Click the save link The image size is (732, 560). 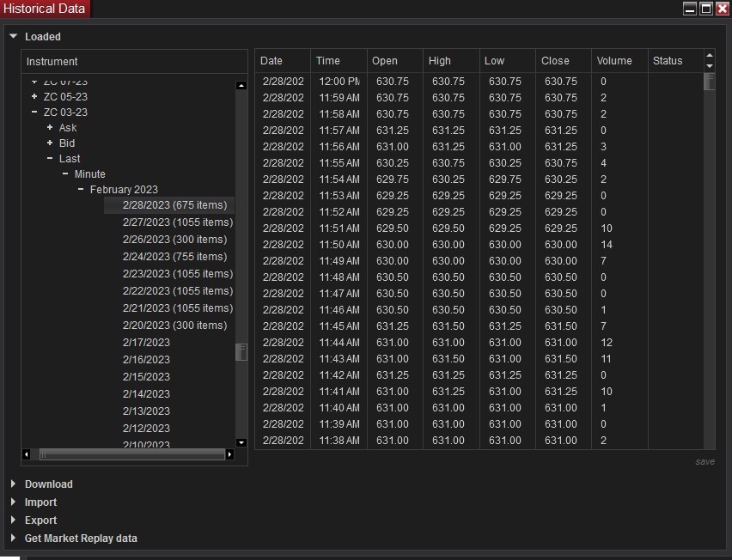coord(705,461)
